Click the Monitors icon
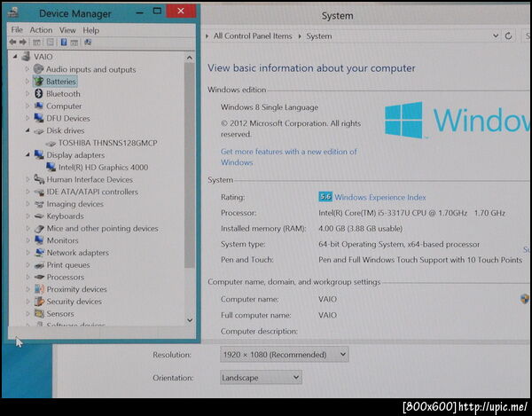Viewport: 532px width, 416px height. tap(39, 240)
